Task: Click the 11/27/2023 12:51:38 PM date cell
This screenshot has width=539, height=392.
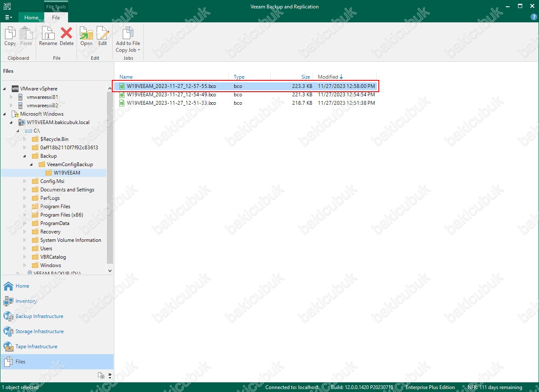Action: [x=346, y=103]
